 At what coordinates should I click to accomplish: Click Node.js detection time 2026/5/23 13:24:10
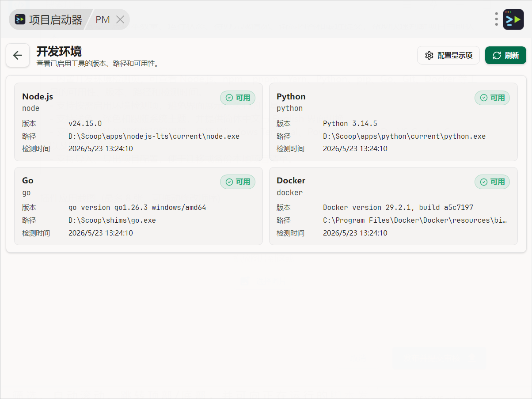tap(101, 149)
